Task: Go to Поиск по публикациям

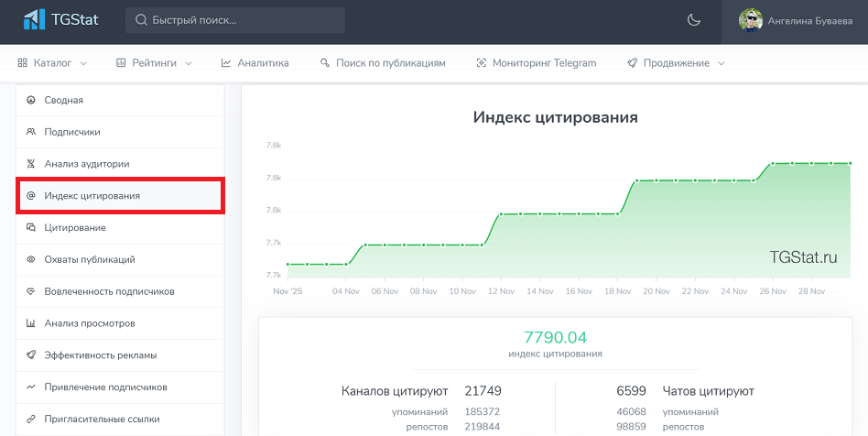Action: coord(383,63)
